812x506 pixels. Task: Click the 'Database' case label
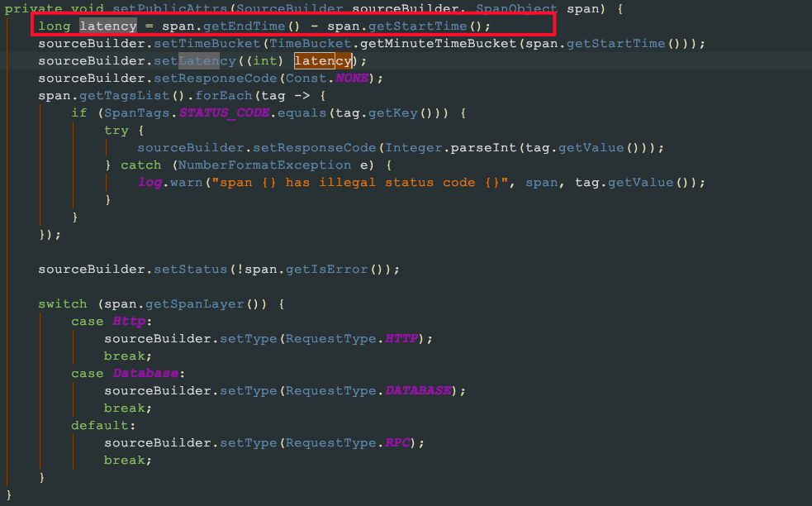145,373
